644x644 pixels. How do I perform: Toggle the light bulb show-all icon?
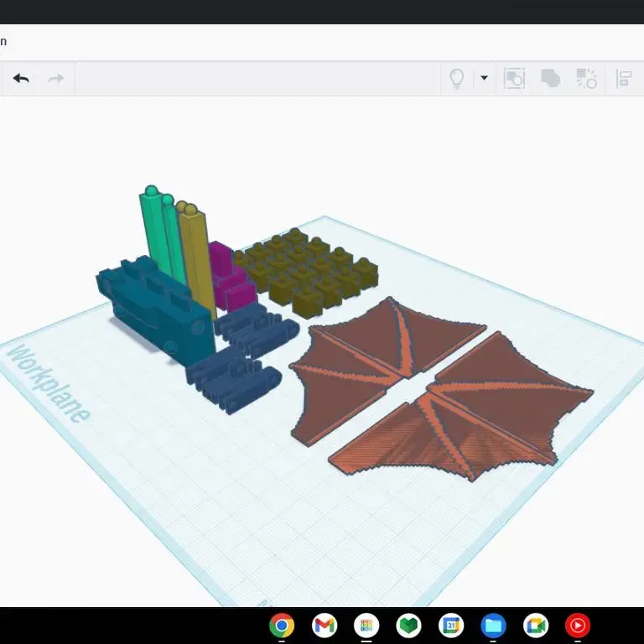[x=456, y=78]
